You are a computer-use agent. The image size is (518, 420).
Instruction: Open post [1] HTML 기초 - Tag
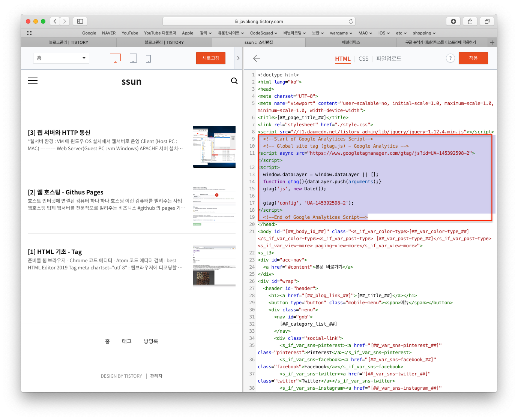[55, 252]
